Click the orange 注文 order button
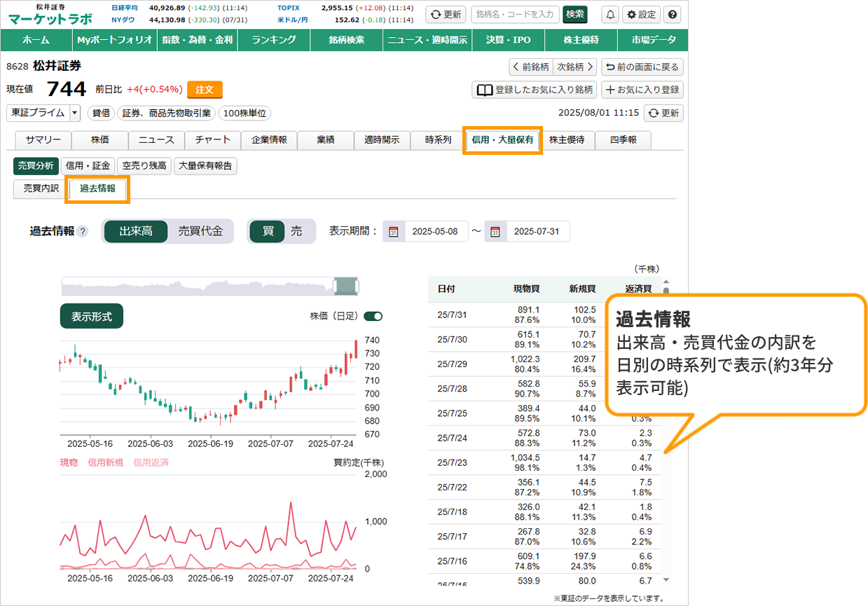 (x=205, y=90)
